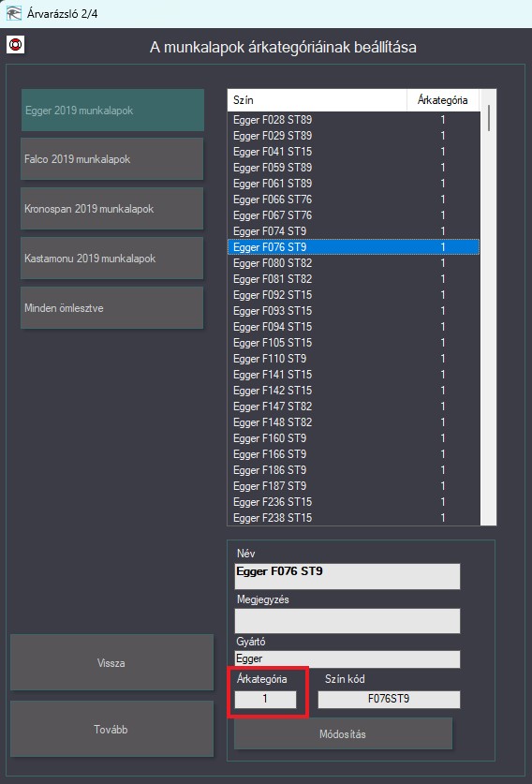Screen dimensions: 532x784
Task: Select row Egger F238 ST15
Action: (353, 518)
